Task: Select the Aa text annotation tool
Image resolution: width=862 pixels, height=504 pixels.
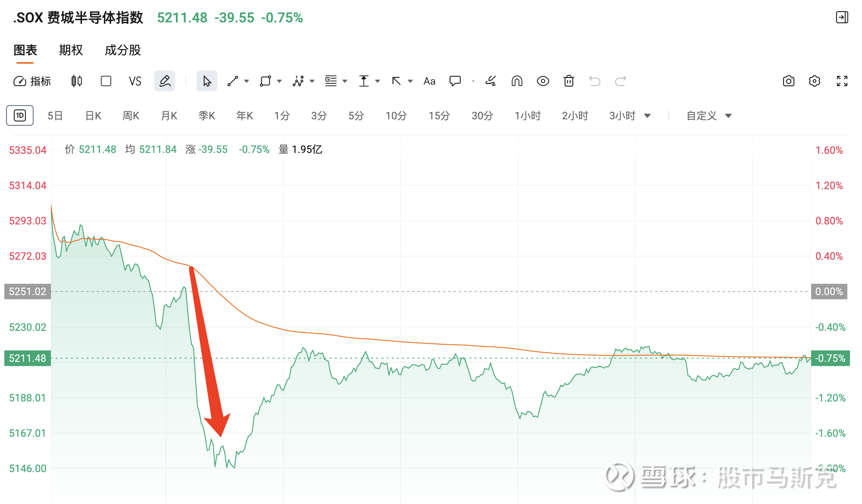Action: pos(429,81)
